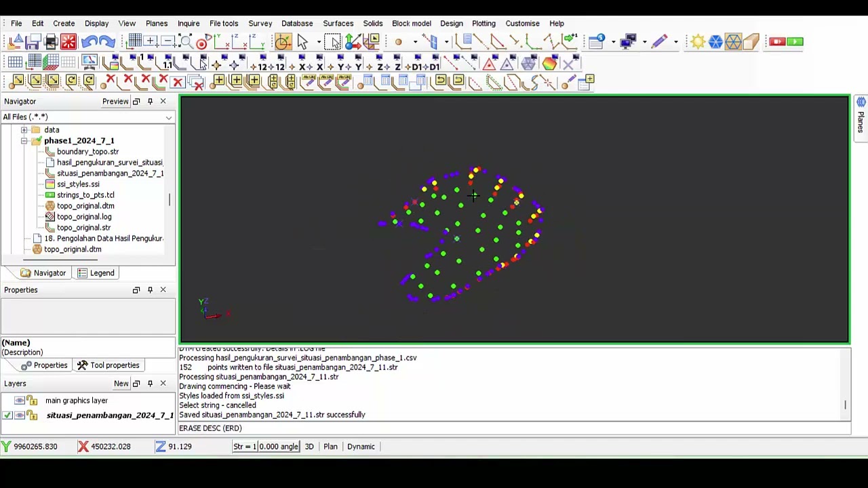
Task: Select boundary_topo.str file
Action: (87, 151)
